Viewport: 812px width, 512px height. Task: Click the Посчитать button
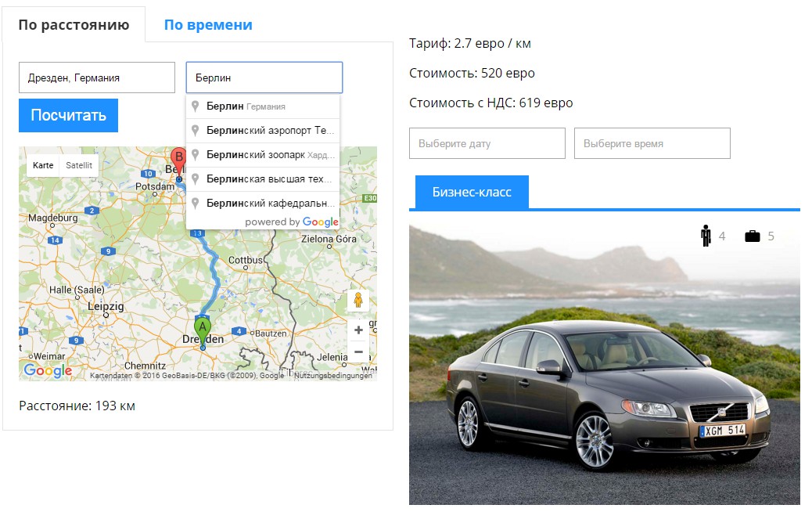pyautogui.click(x=68, y=115)
